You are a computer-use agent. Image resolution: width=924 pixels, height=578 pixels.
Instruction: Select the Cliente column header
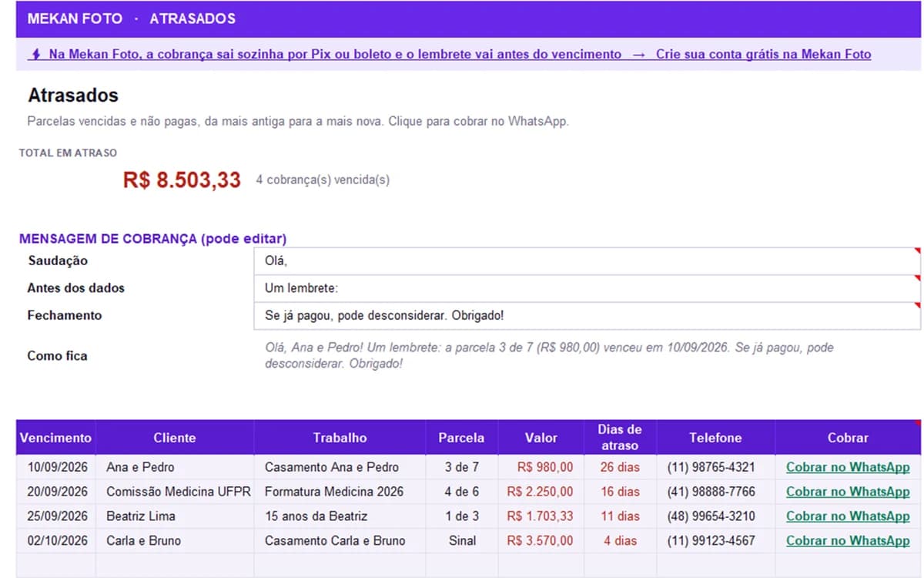click(x=175, y=438)
